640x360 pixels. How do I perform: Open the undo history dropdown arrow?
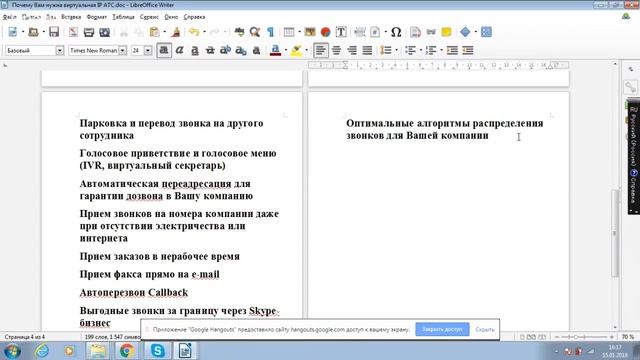pos(204,32)
